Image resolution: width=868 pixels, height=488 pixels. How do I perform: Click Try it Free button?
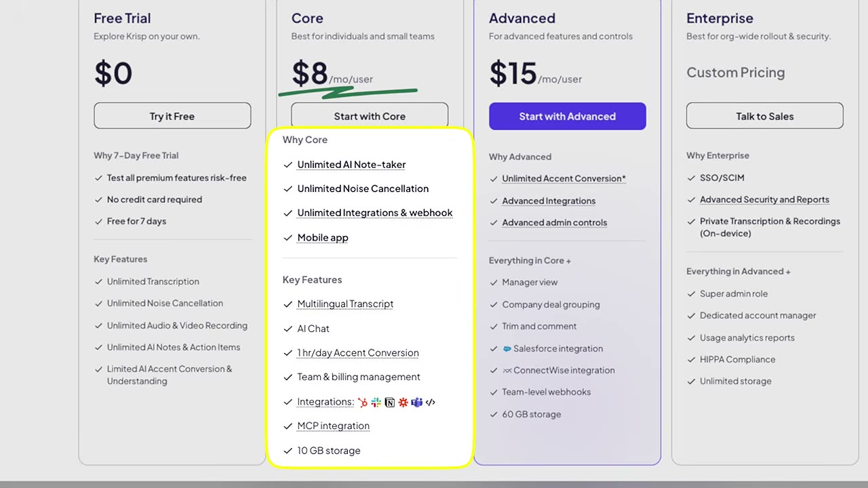[172, 116]
